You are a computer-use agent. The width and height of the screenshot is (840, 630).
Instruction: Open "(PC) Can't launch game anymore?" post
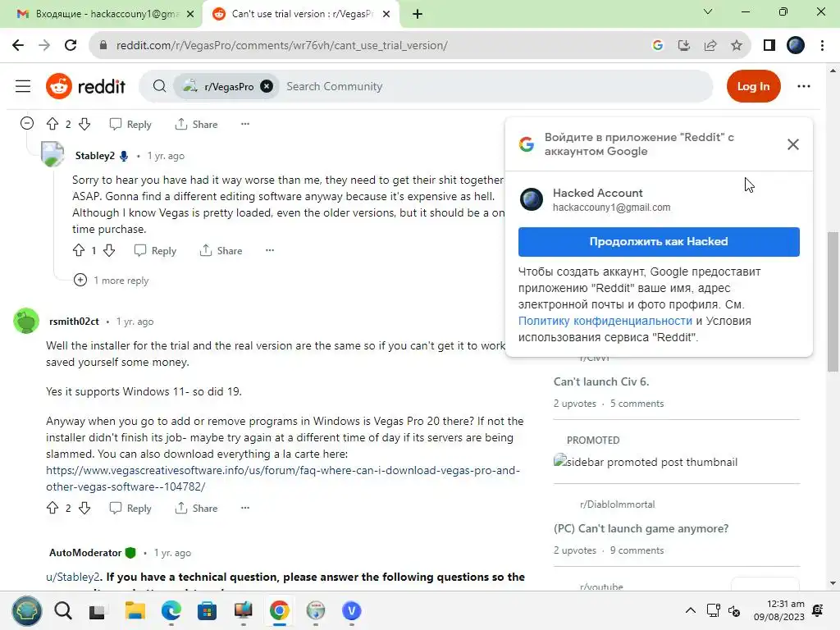[x=641, y=528]
